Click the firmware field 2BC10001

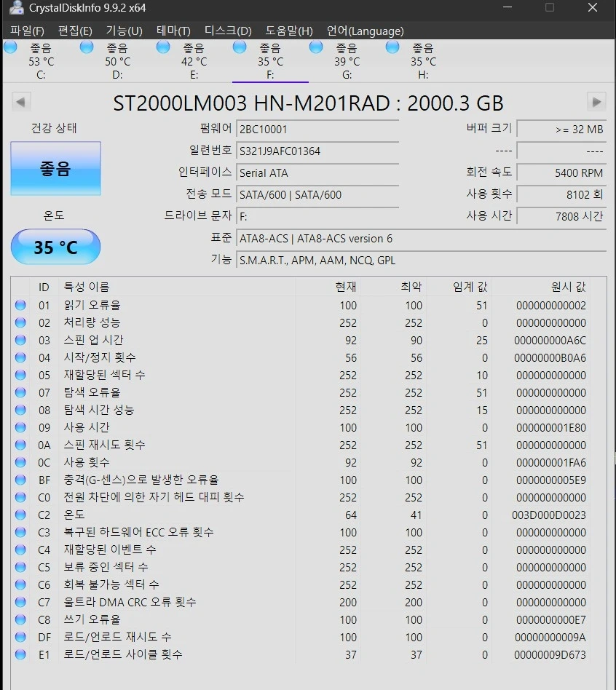tap(317, 130)
